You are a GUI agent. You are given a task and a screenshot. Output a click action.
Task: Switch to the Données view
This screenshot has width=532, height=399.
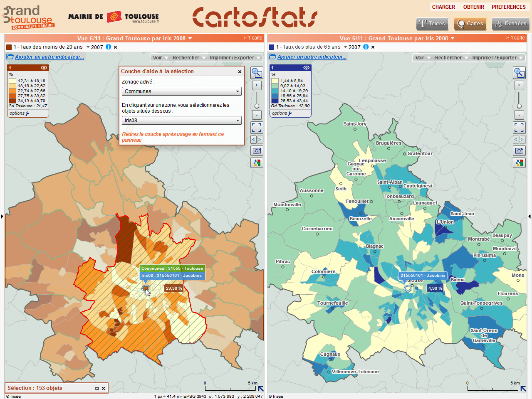click(511, 24)
